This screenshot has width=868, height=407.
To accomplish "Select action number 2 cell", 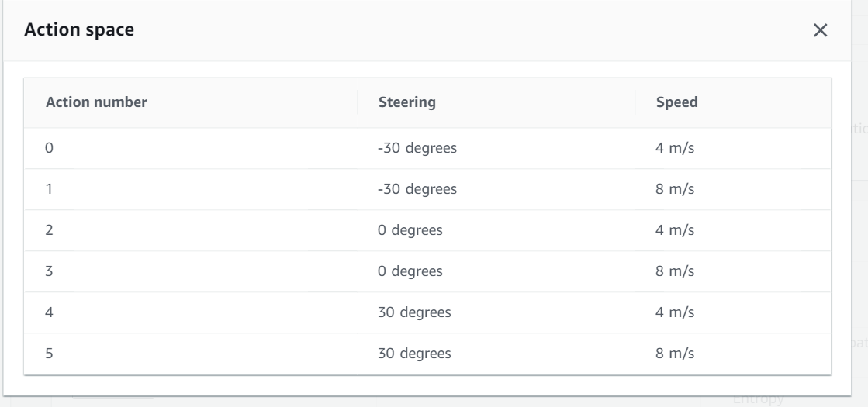I will coord(50,229).
